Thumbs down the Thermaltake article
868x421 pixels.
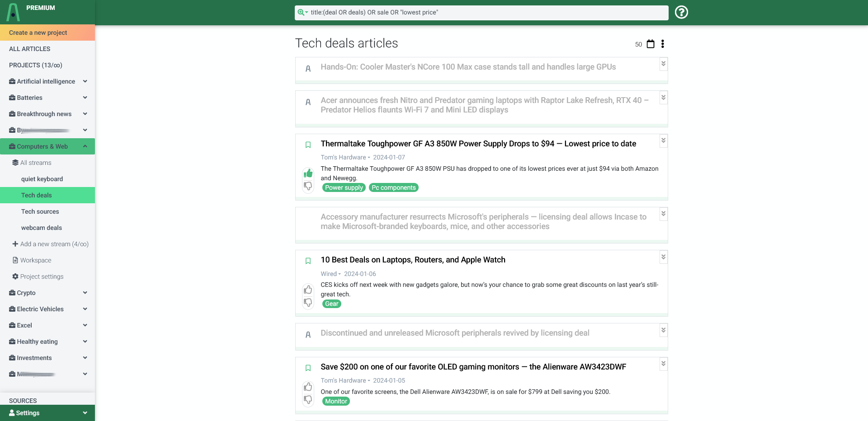click(x=308, y=186)
